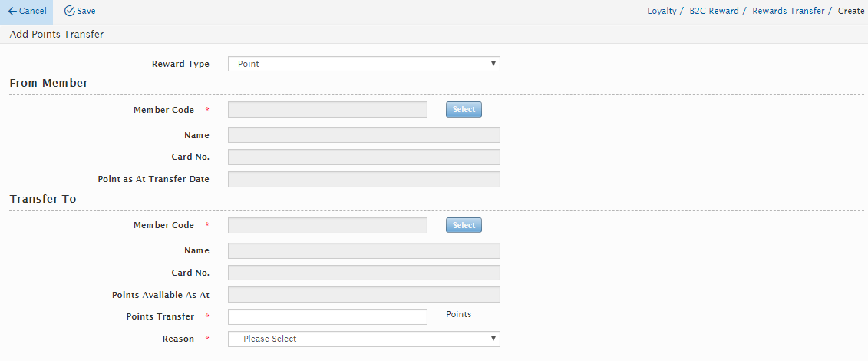The width and height of the screenshot is (868, 361).
Task: Click Transfer To Member Code field
Action: click(328, 225)
